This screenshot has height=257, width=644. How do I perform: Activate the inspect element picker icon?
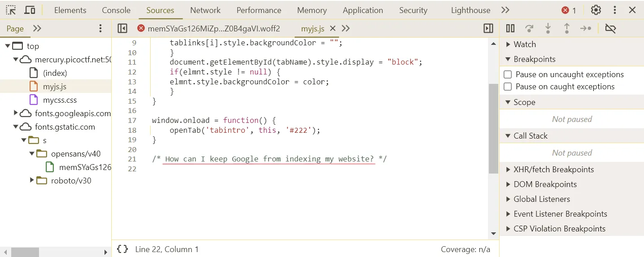pyautogui.click(x=11, y=10)
